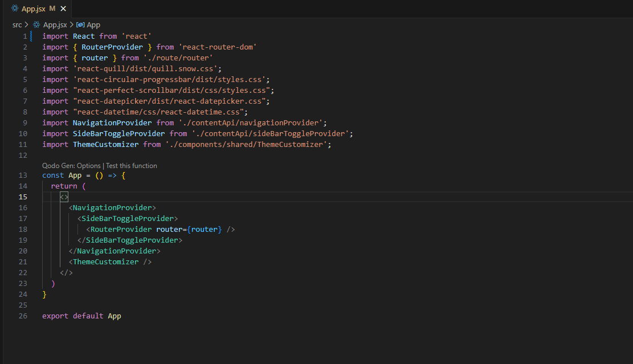Click the {router} prop value
This screenshot has width=633, height=364.
click(205, 230)
